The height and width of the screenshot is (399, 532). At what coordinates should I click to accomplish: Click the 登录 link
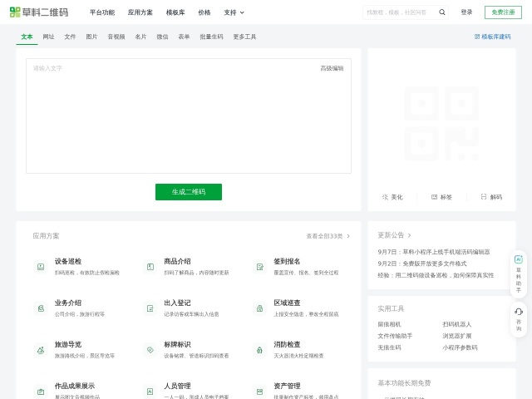466,12
